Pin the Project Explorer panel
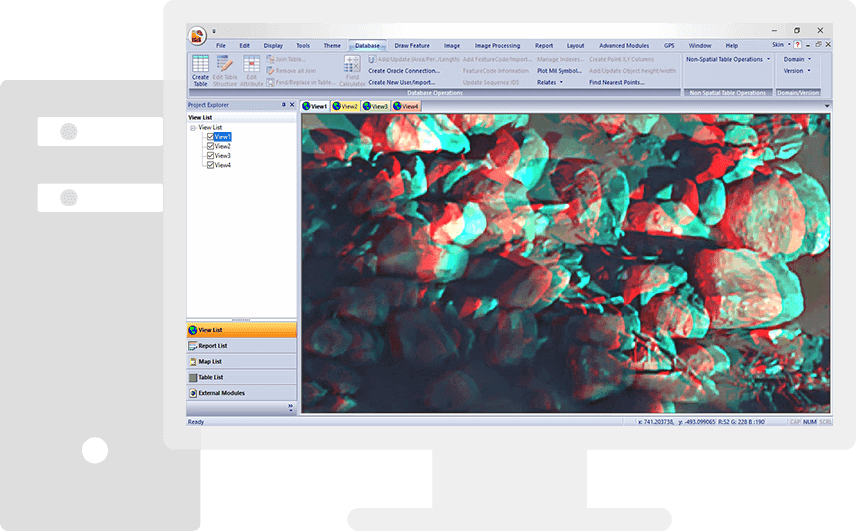 coord(284,105)
